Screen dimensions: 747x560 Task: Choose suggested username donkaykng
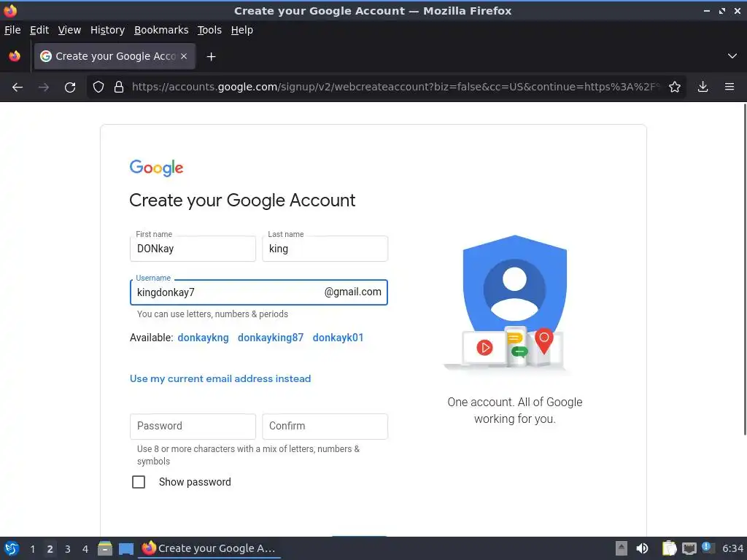point(203,338)
